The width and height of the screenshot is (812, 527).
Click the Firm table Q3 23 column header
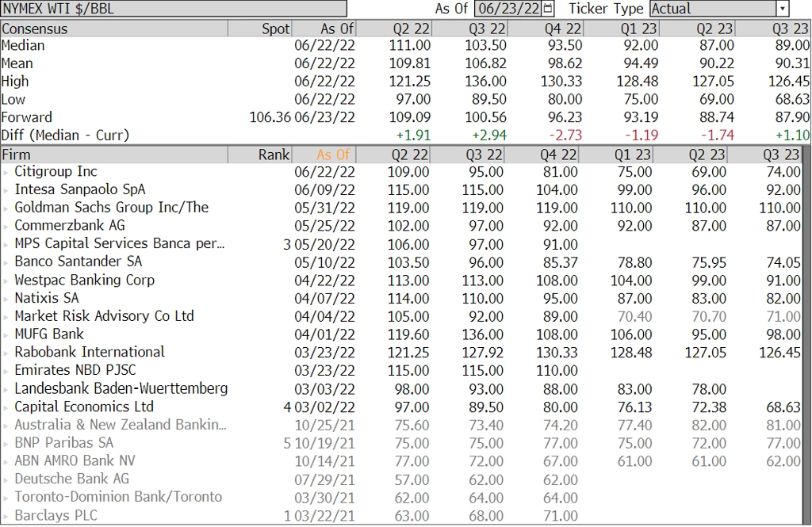pos(764,155)
